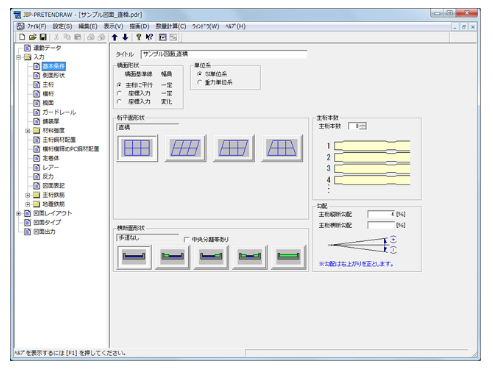Open the 設定(S) menu
The height and width of the screenshot is (373, 493).
[x=62, y=26]
